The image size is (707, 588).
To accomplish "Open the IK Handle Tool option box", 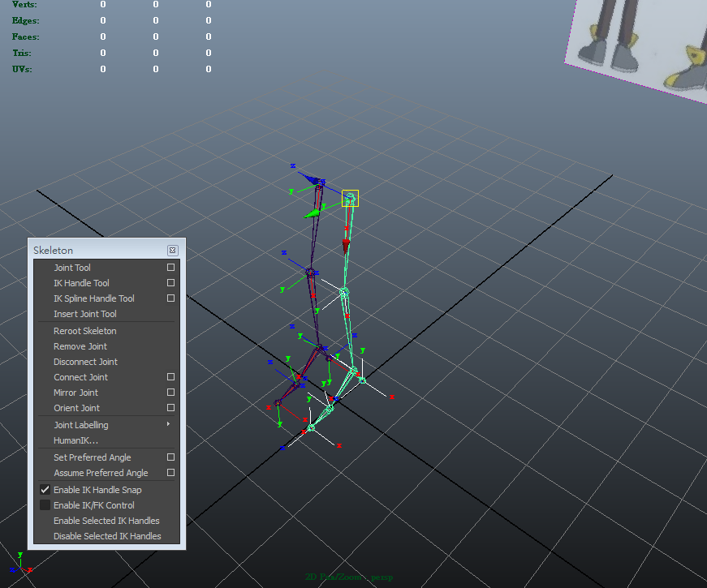I will (x=170, y=283).
